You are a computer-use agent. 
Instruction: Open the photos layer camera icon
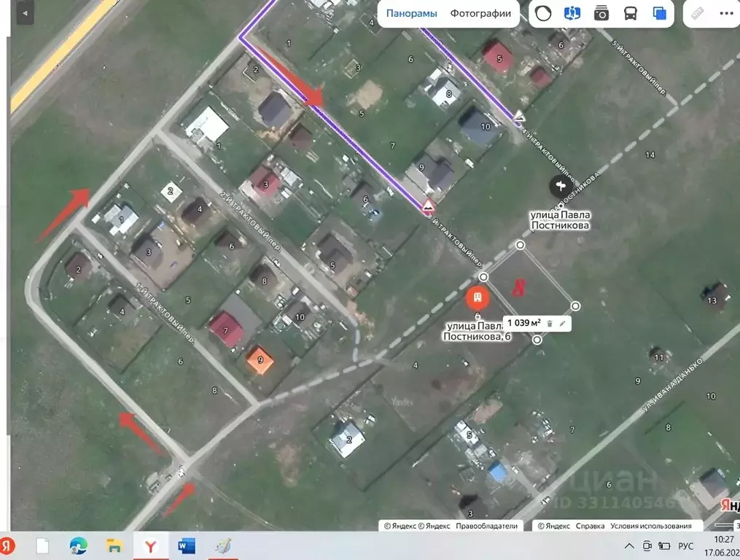(601, 14)
